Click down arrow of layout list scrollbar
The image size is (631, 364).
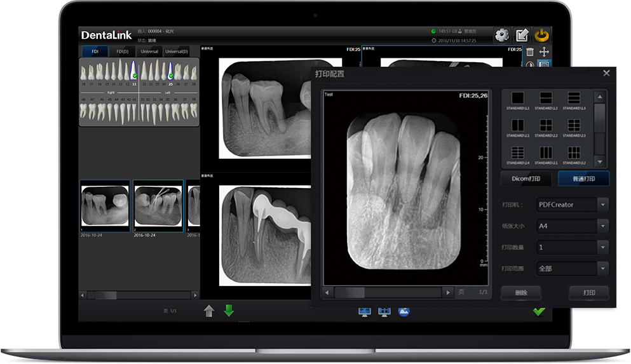click(x=600, y=162)
